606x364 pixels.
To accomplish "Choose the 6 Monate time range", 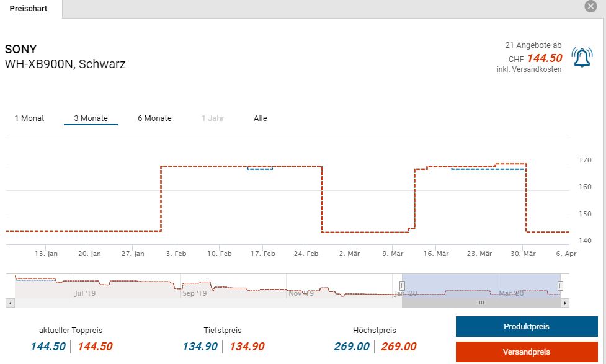I will coord(154,118).
